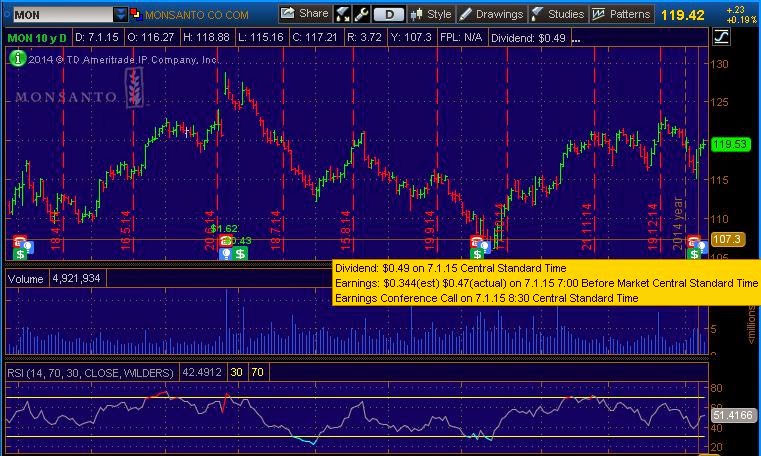Click the green info icon by the copyright
This screenshot has height=456, width=761.
[x=17, y=59]
